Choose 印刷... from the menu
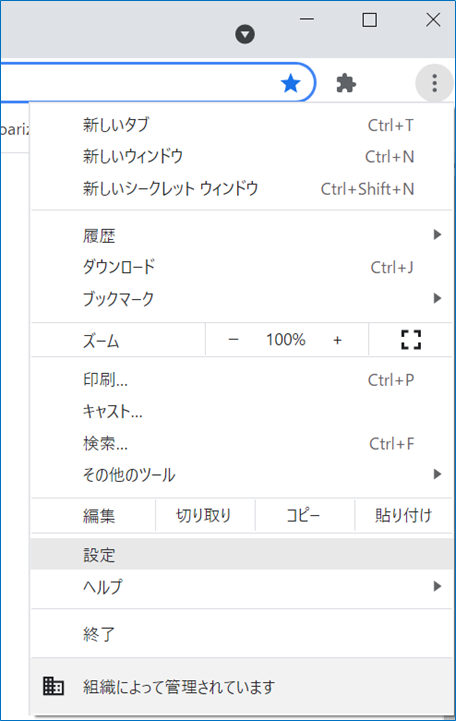Viewport: 456px width, 721px height. point(242,380)
